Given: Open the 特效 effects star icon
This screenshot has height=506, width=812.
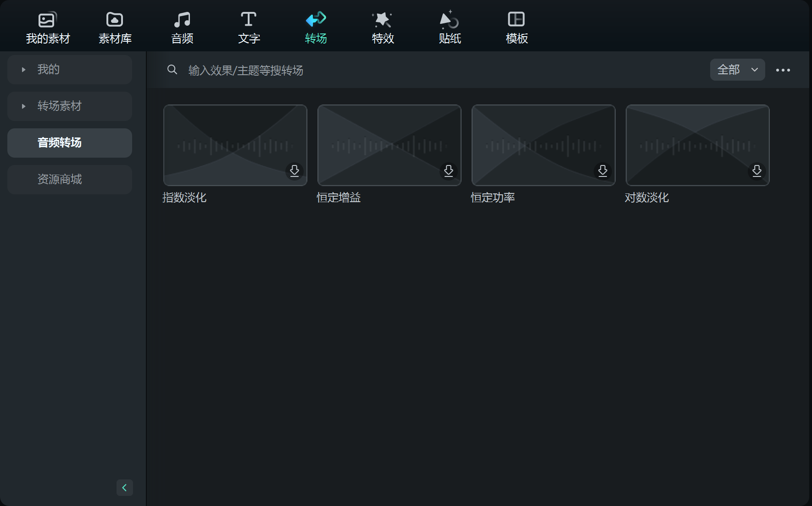Looking at the screenshot, I should 382,19.
